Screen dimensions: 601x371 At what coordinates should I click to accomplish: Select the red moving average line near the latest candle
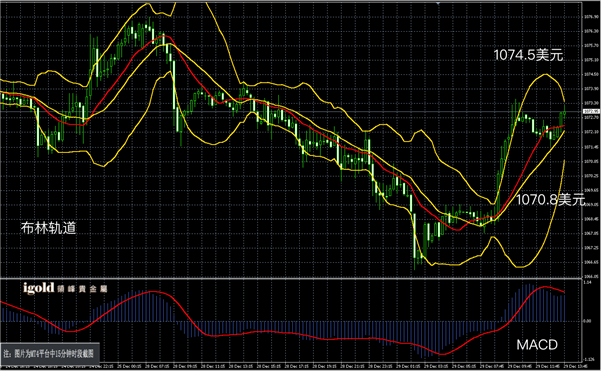coord(557,127)
